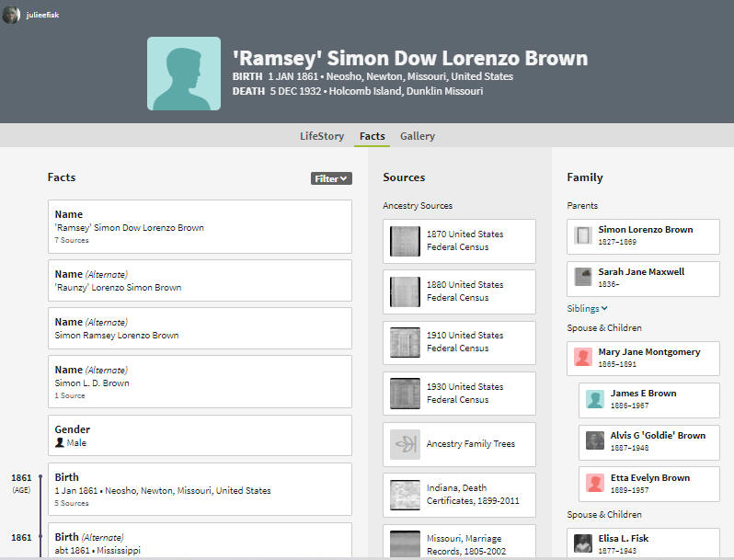
Task: Click the DEATH 5 DEC 1932 header line
Action: [358, 91]
